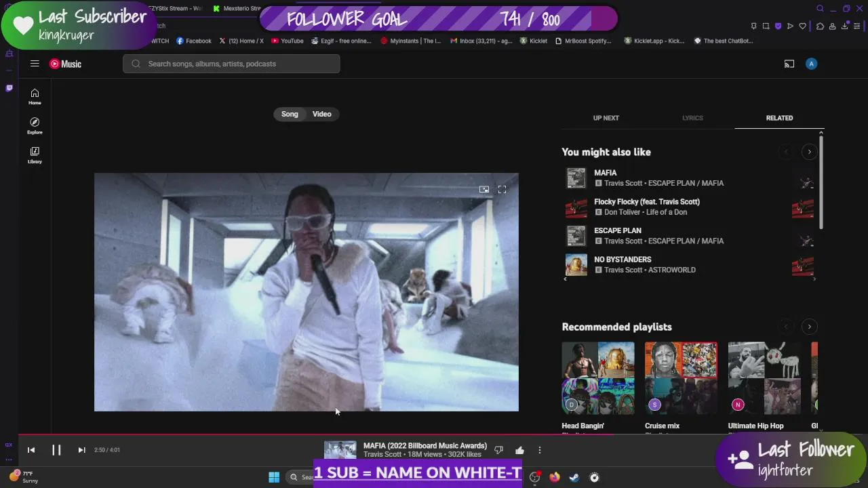Open the ESCAPE PLAN / MAFIA link under MAFIA

point(686,183)
